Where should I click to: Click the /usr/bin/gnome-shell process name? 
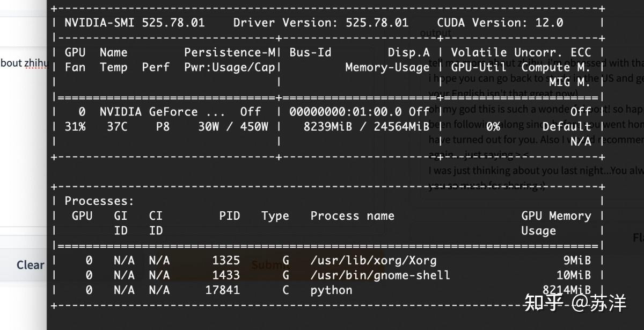pos(380,275)
